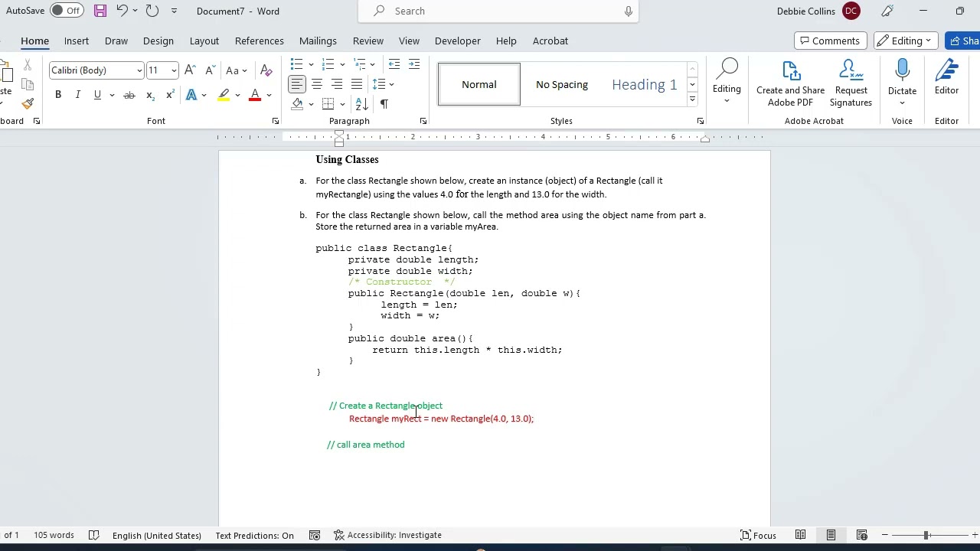The width and height of the screenshot is (980, 551).
Task: Open Font dialog launcher
Action: coord(276,121)
